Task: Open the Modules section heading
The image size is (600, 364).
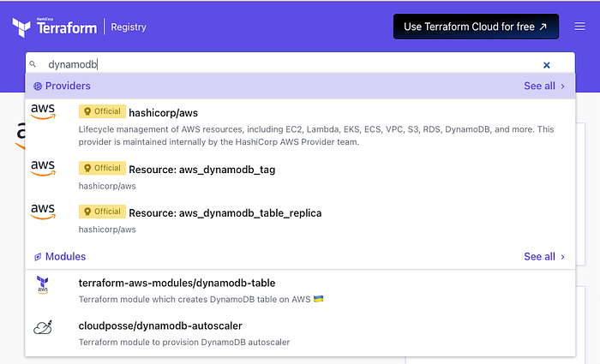Action: [65, 257]
